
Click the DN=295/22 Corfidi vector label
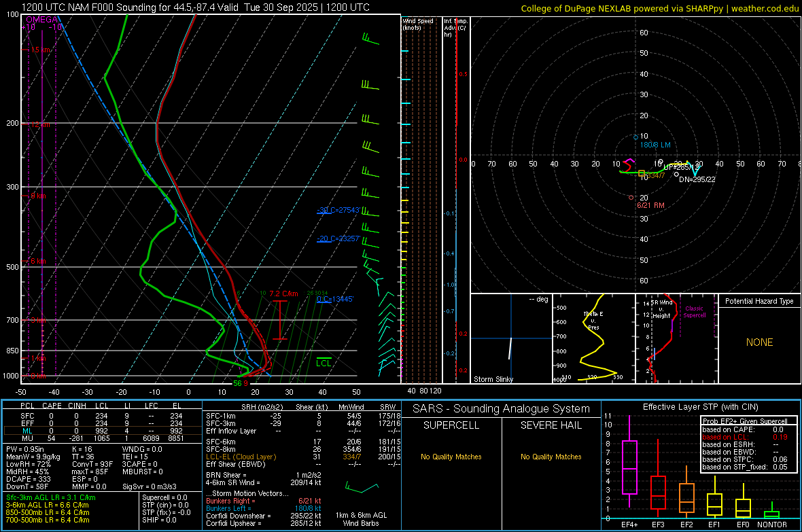point(697,179)
